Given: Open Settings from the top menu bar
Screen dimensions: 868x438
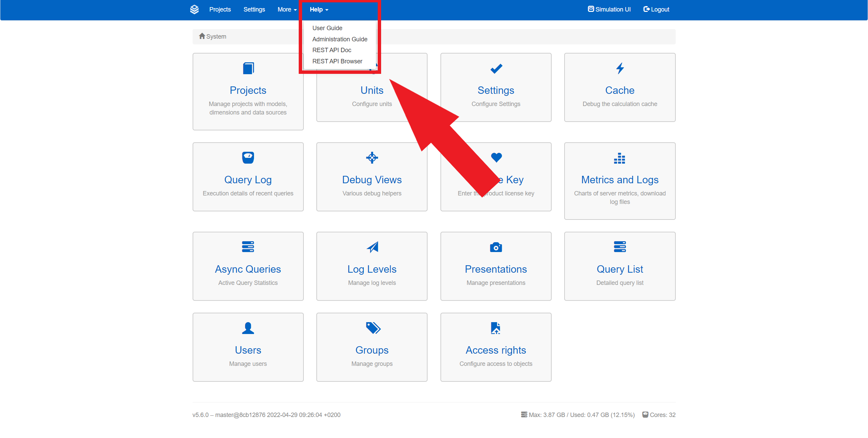Looking at the screenshot, I should pyautogui.click(x=254, y=9).
